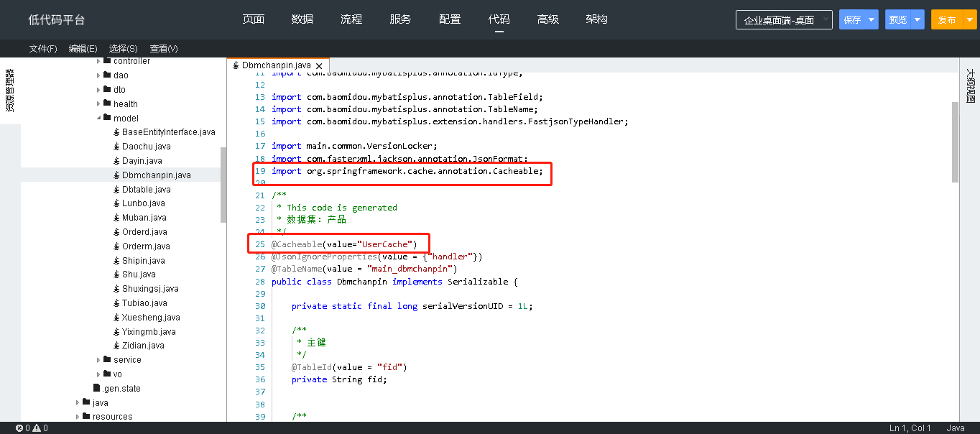Click the file icon beside .gen.state
The height and width of the screenshot is (434, 980).
(x=96, y=388)
